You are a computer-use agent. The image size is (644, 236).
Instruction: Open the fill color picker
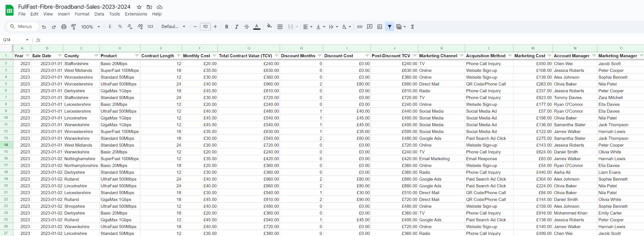(269, 27)
